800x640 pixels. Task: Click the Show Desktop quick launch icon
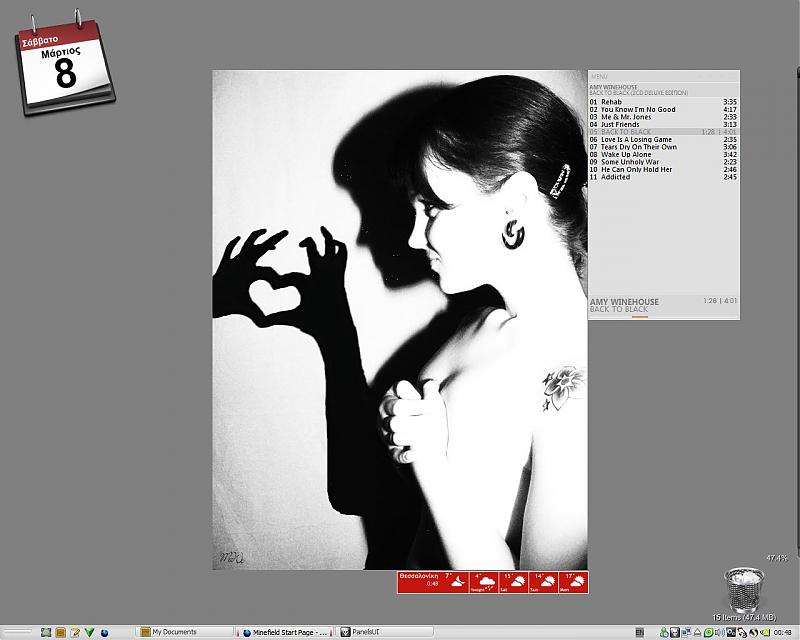click(46, 633)
